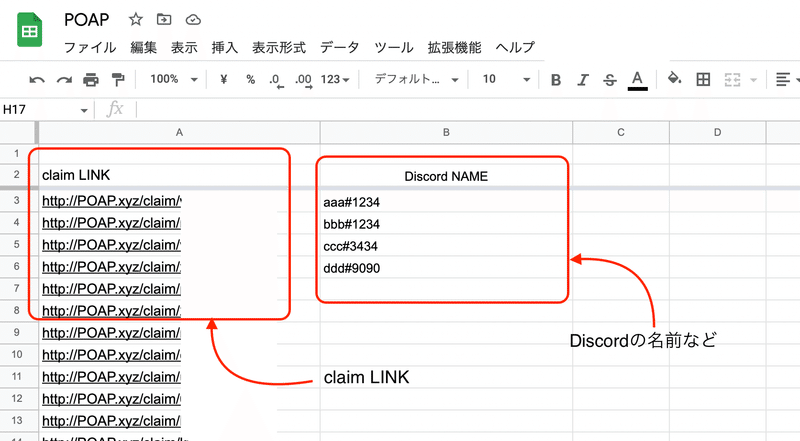Toggle italic formatting
Screen dimensions: 800x441
pos(583,80)
